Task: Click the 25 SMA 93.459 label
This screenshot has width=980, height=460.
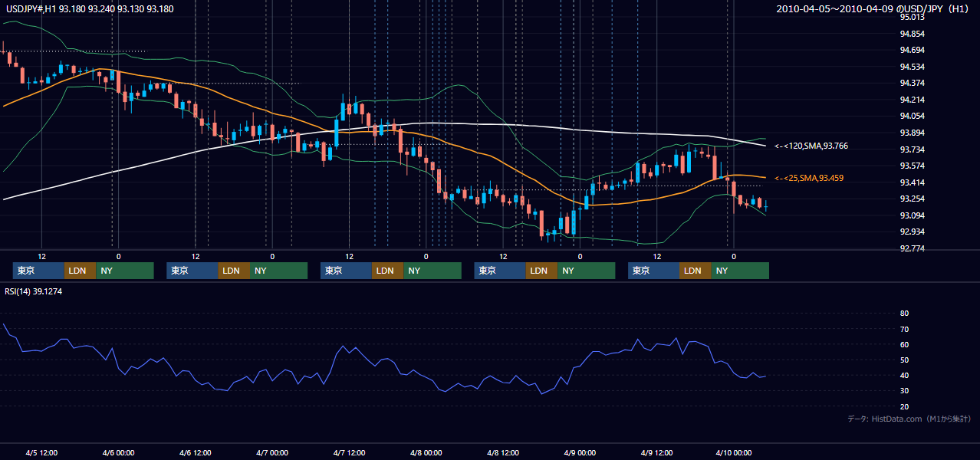Action: click(x=808, y=178)
